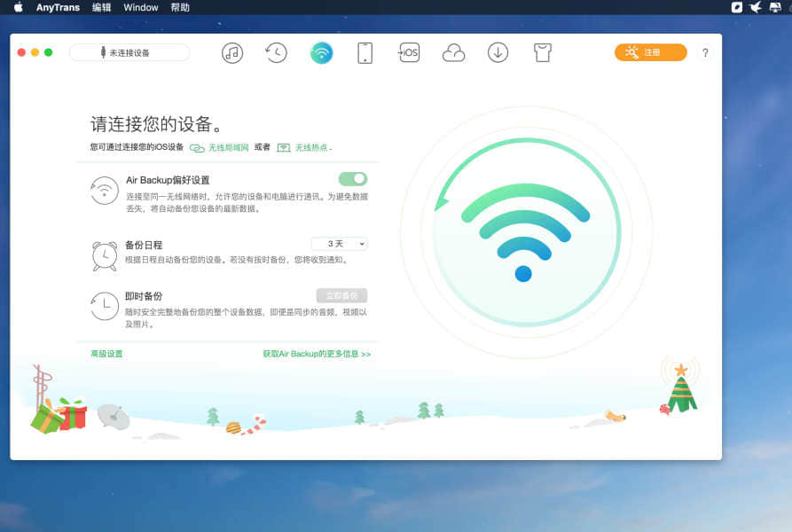Click the 无线局域网 connection link
Image resolution: width=792 pixels, height=532 pixels.
228,148
